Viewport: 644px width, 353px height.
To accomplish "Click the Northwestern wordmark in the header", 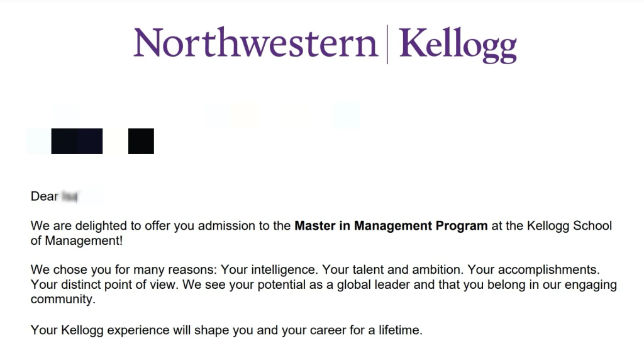I will pyautogui.click(x=255, y=43).
